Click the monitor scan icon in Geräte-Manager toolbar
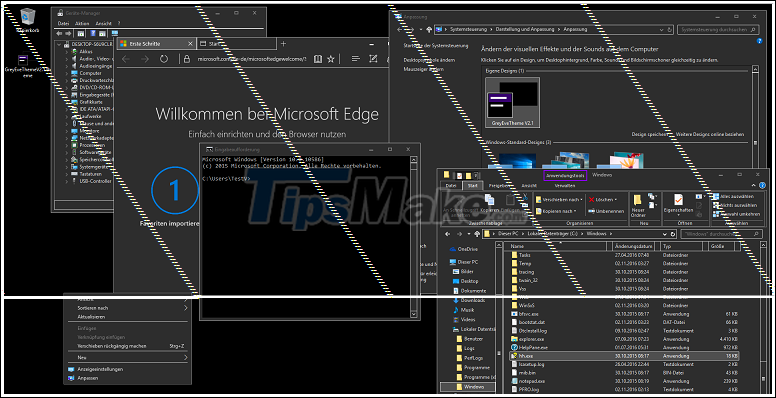 114,34
